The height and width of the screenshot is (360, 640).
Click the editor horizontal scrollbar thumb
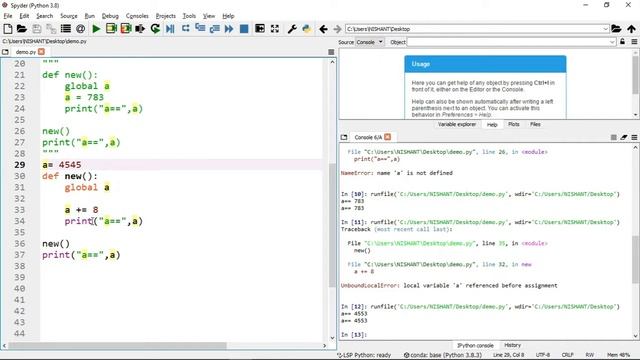pyautogui.click(x=117, y=346)
